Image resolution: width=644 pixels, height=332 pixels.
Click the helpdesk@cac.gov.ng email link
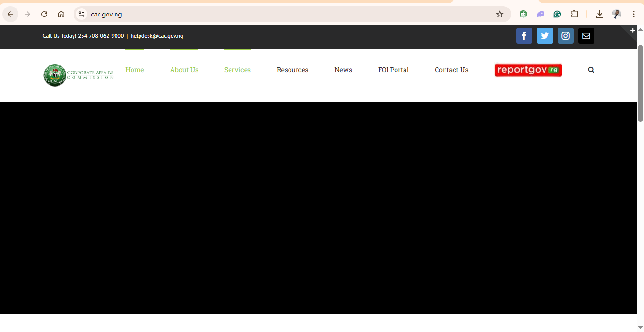pyautogui.click(x=157, y=36)
